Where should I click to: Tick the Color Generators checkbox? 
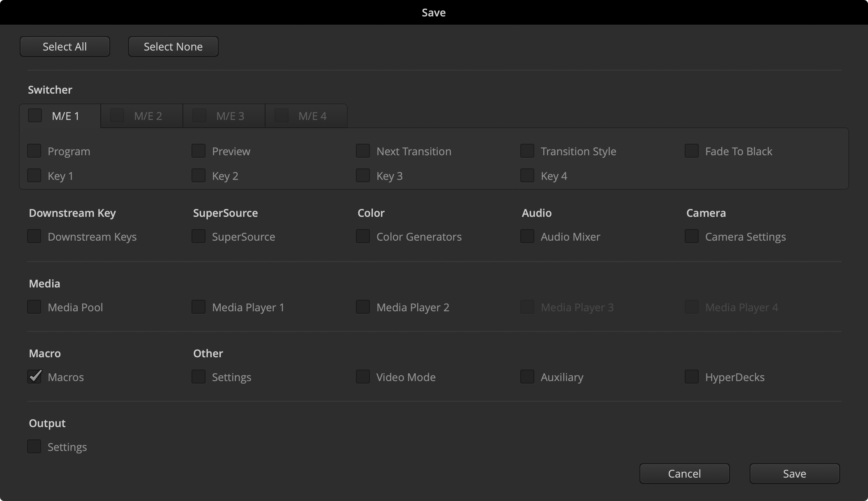coord(363,237)
